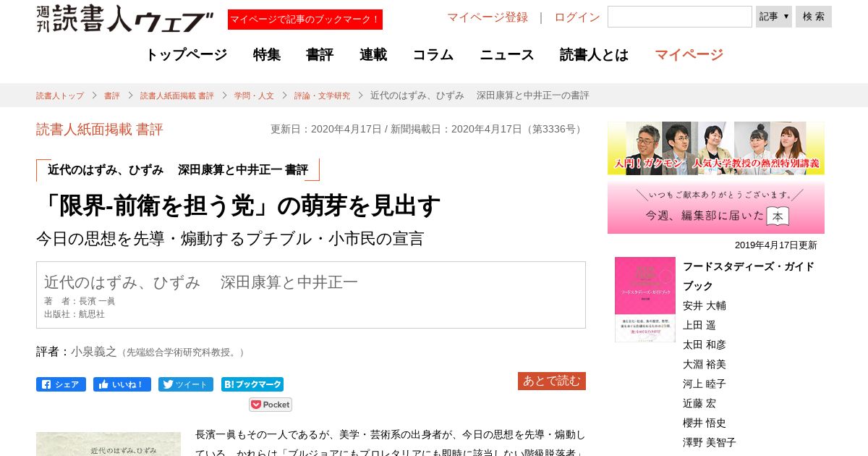This screenshot has width=868, height=456.
Task: Click the headline 「限界-前衛を担う党」の萌芽を見出す
Action: [239, 206]
